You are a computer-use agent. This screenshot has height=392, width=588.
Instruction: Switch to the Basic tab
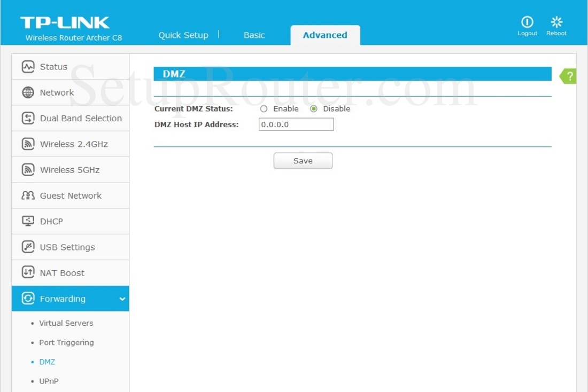coord(254,35)
